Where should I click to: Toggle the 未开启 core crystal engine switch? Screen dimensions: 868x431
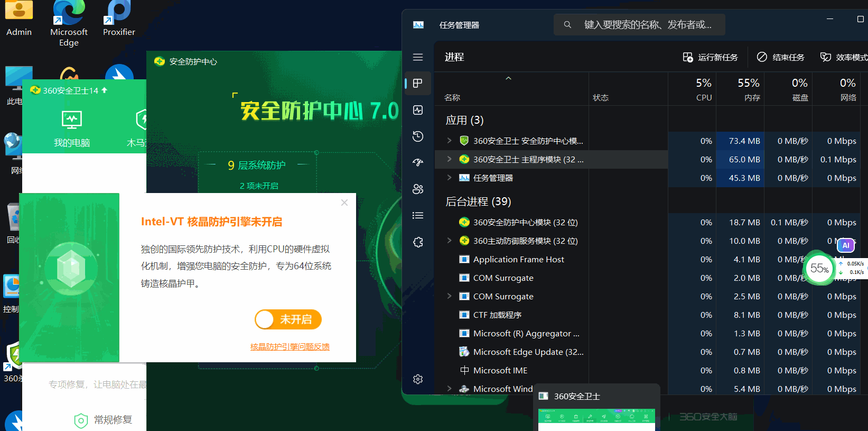[x=288, y=319]
